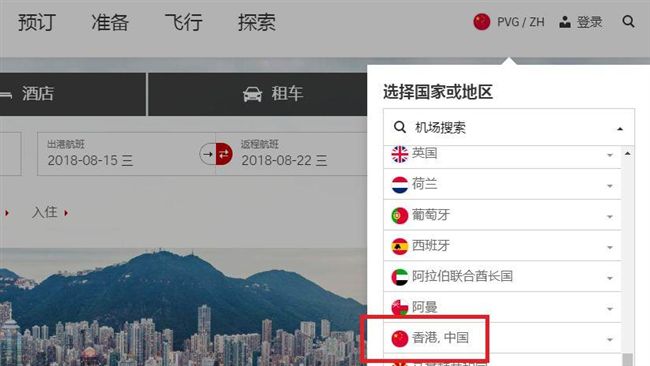Click the country list scrollbar thumb

pos(628,359)
